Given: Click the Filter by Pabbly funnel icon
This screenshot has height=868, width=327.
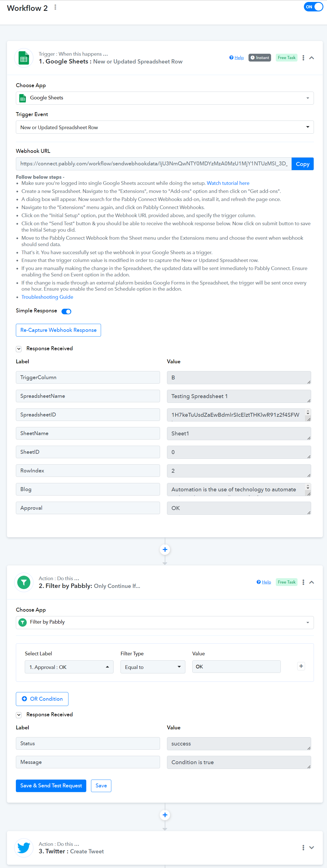Looking at the screenshot, I should pyautogui.click(x=24, y=582).
